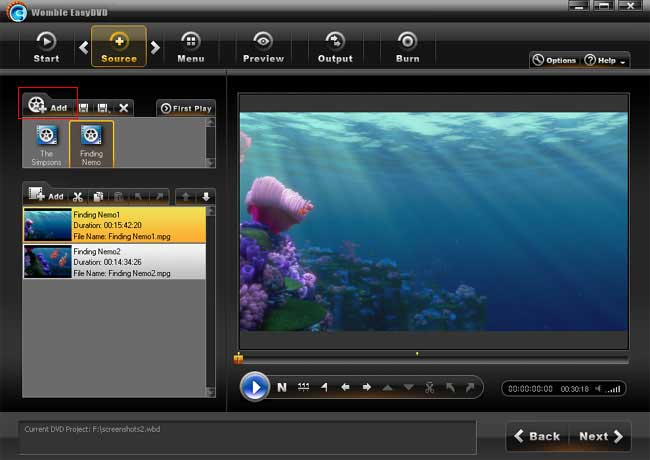Click the scissors cut icon above clip list
The image size is (650, 460).
tap(78, 197)
